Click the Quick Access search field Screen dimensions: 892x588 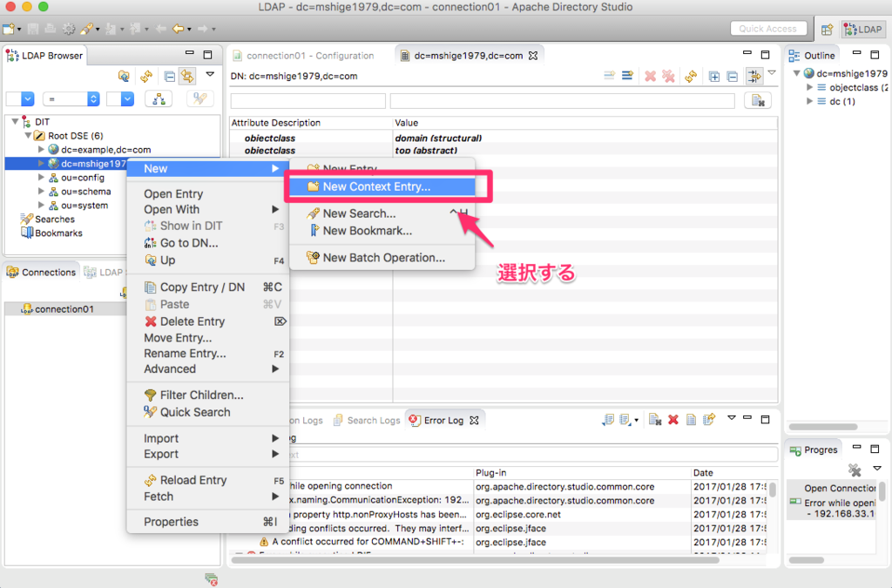click(x=767, y=29)
